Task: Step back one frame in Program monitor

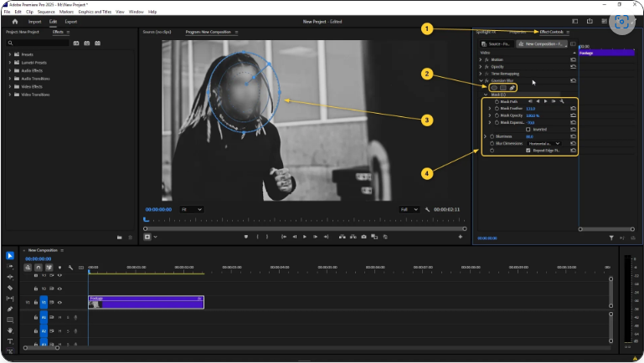Action: [295, 237]
